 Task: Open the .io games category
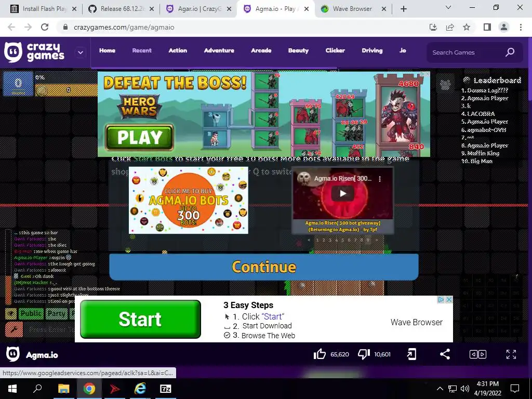click(403, 50)
